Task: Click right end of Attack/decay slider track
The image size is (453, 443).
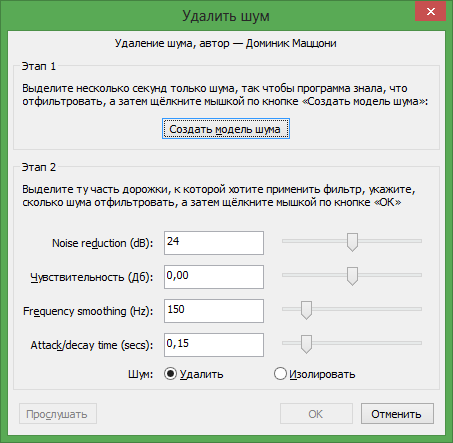Action: pyautogui.click(x=419, y=343)
